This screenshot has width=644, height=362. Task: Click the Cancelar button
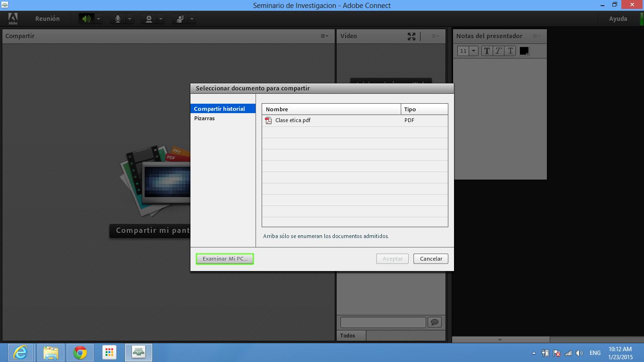431,259
